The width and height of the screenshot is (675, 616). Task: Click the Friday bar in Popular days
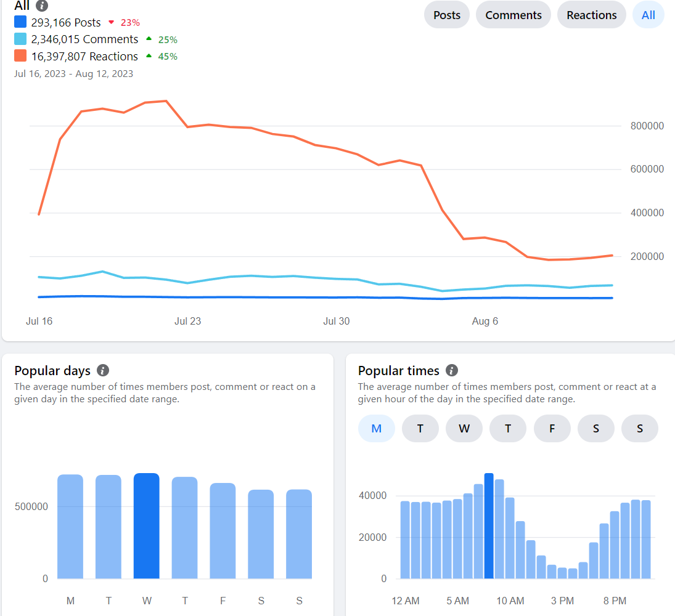click(223, 530)
